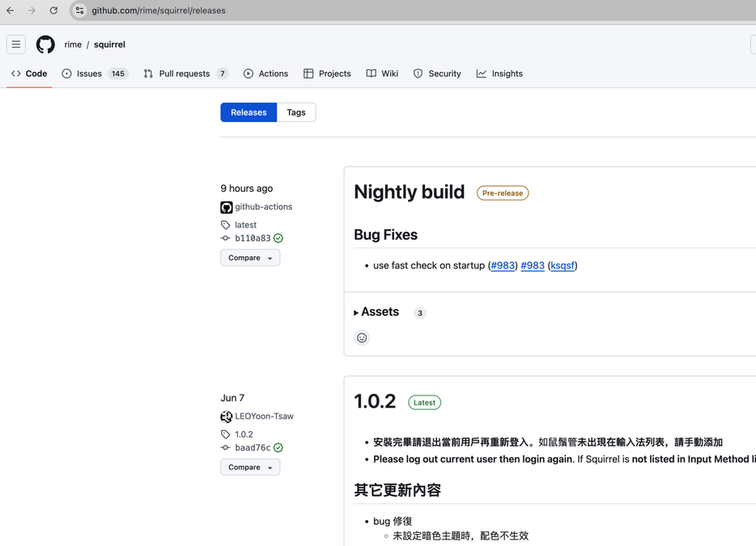Open the second #983 link
This screenshot has width=756, height=546.
point(533,265)
